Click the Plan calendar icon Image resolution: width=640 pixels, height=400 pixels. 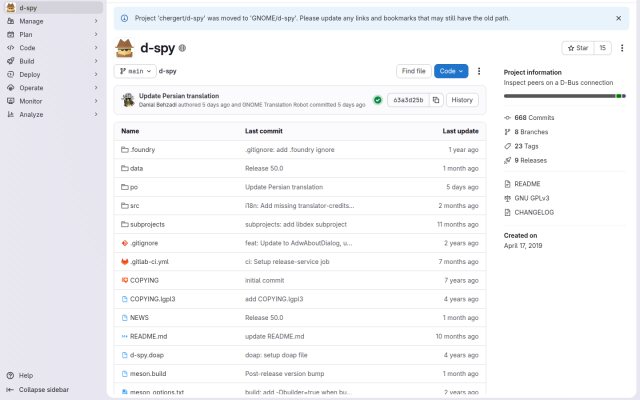(11, 35)
